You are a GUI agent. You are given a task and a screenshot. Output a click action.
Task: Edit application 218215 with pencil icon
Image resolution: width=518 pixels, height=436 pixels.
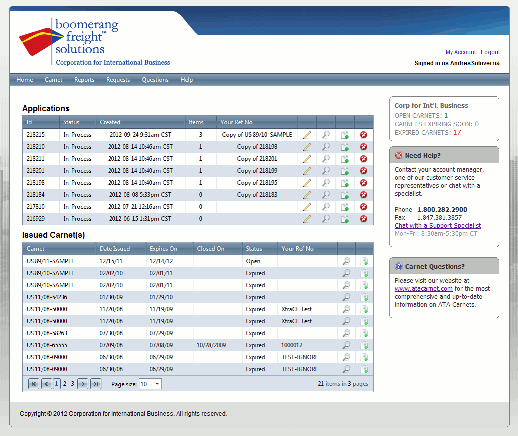[307, 135]
